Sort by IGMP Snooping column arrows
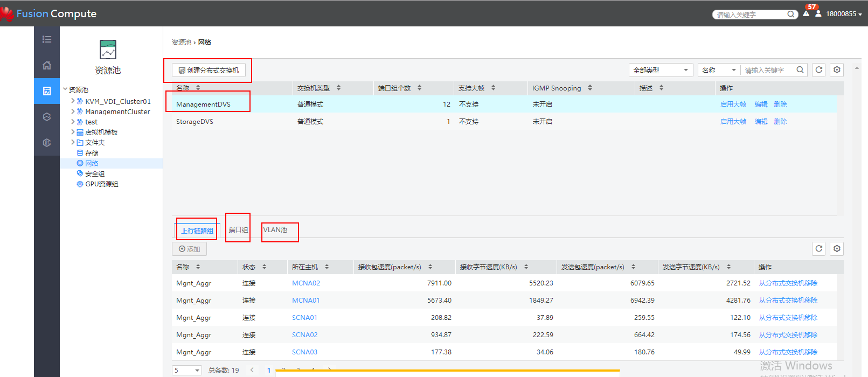The width and height of the screenshot is (868, 377). (590, 88)
